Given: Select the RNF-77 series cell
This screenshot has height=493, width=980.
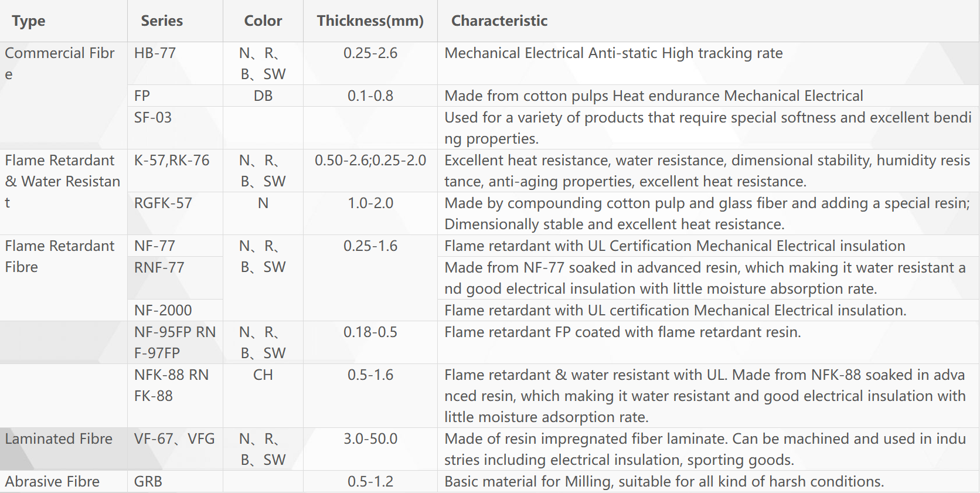Looking at the screenshot, I should (x=175, y=278).
